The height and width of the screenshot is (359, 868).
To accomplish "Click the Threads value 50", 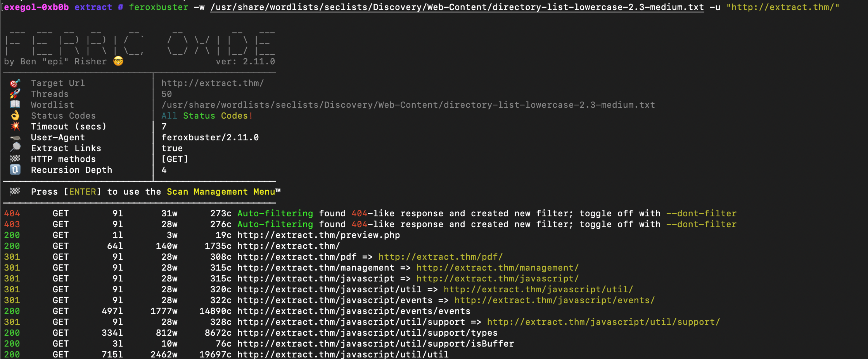I will 167,94.
